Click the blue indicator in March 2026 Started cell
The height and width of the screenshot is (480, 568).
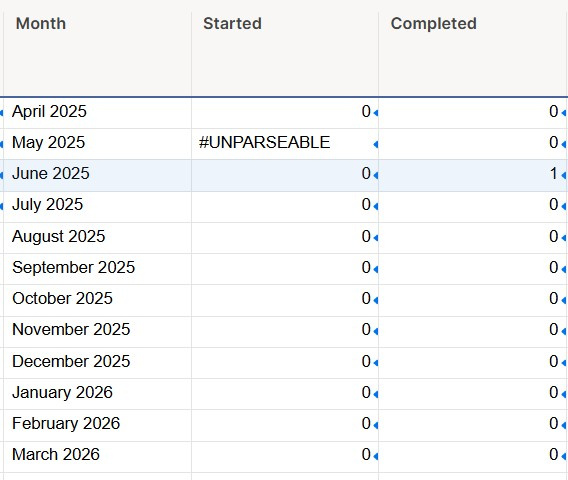coord(376,456)
